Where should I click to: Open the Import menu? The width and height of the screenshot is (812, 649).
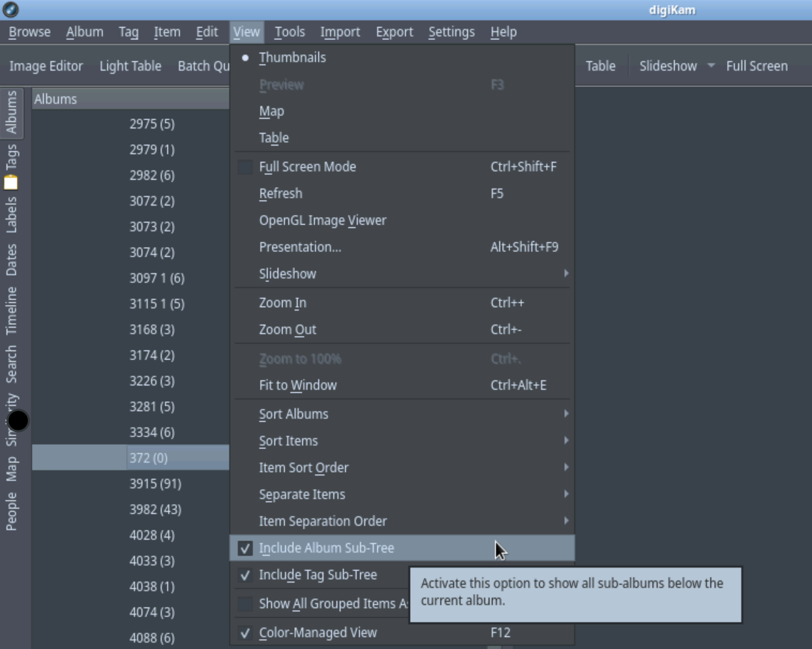point(340,32)
